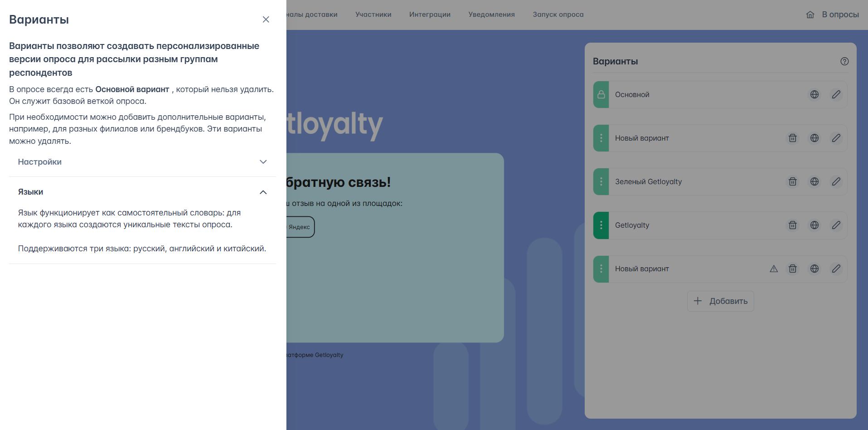Viewport: 868px width, 430px height.
Task: Close the Варианты help drawer
Action: coord(266,20)
